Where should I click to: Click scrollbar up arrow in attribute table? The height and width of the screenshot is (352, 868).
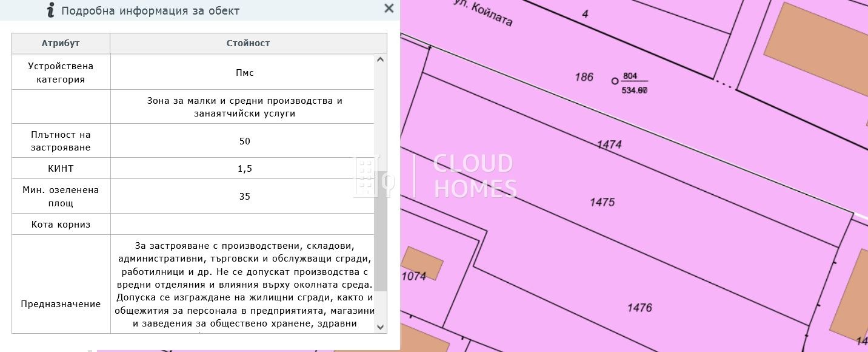click(381, 59)
